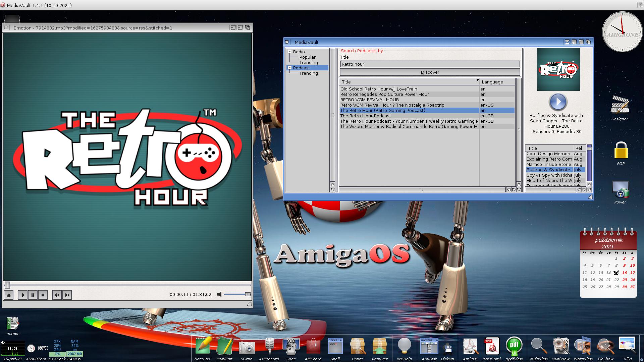Select the Podcast tree item
Screen dimensions: 644x362
coord(302,68)
